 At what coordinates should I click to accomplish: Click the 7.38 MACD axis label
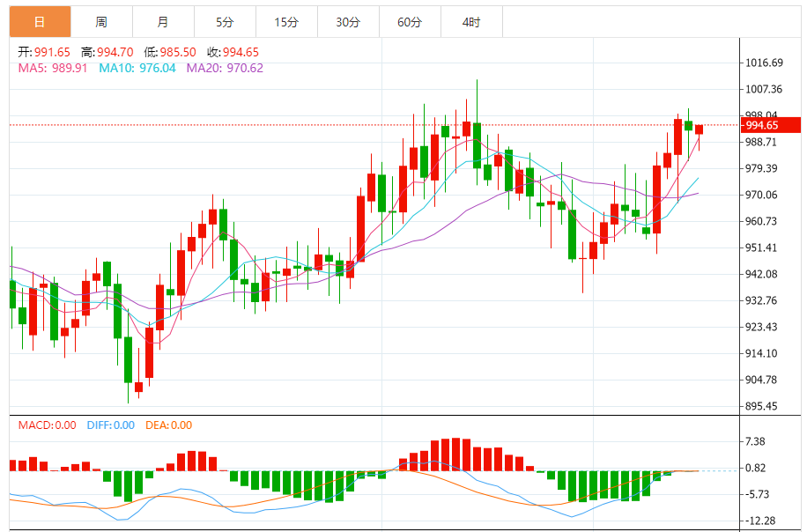(x=755, y=441)
